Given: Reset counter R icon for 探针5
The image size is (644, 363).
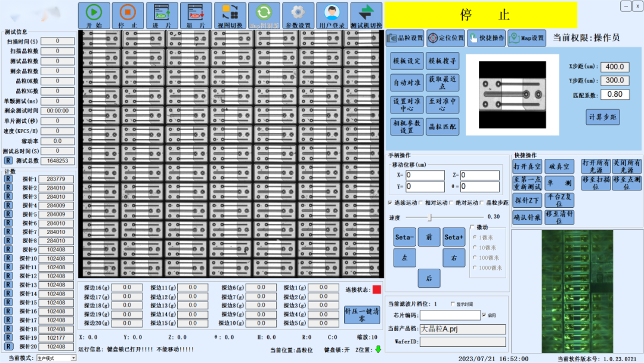Looking at the screenshot, I should [8, 214].
